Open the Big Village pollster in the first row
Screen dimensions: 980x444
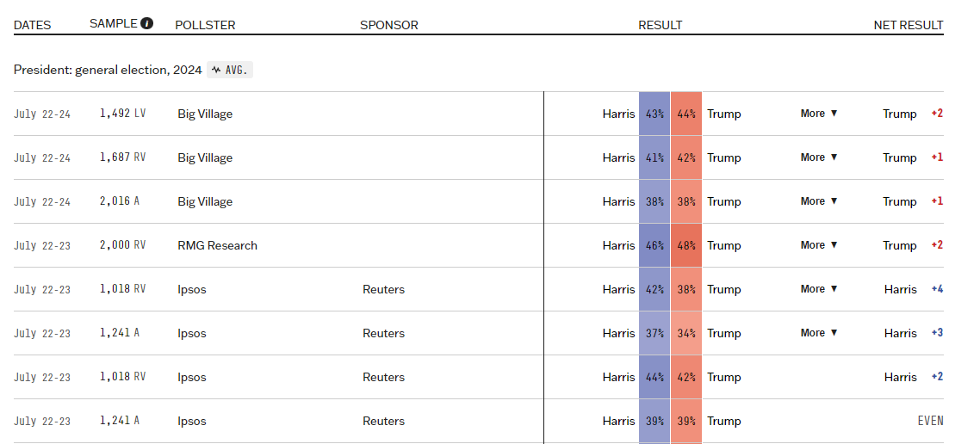point(205,114)
